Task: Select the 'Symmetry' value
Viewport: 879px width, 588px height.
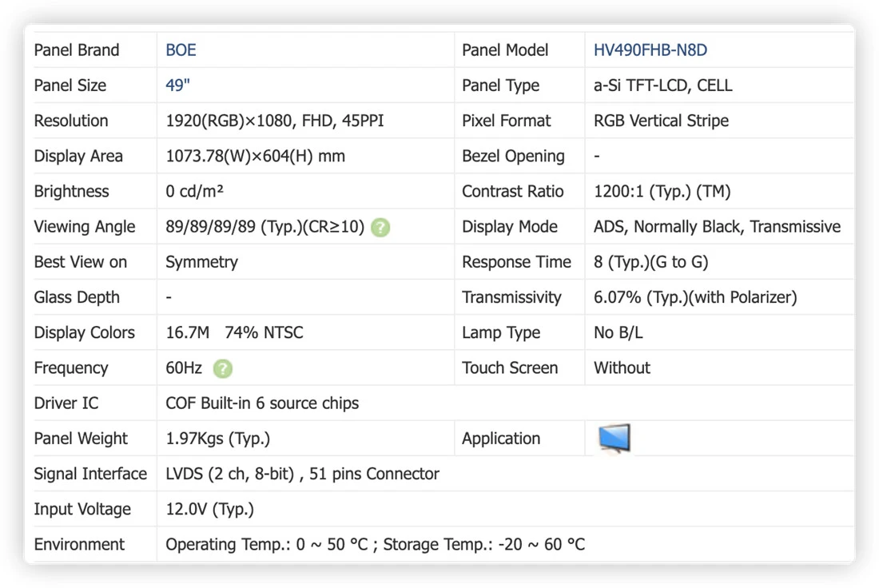Action: coord(202,262)
